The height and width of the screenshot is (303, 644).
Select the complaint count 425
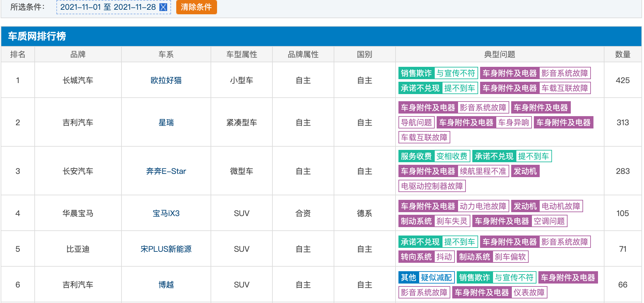[623, 80]
